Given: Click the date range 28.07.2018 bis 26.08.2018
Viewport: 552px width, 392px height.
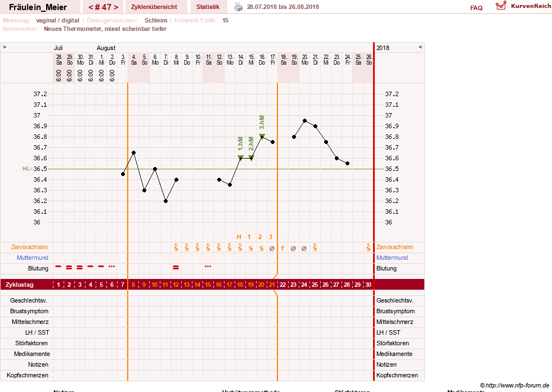Looking at the screenshot, I should click(283, 7).
